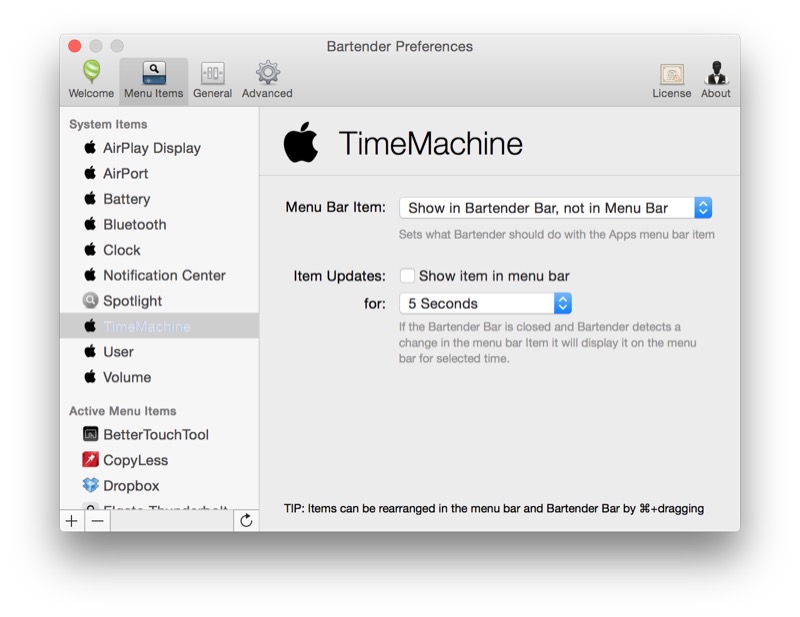The image size is (800, 617).
Task: Add a menu item with the plus button
Action: coord(72,521)
